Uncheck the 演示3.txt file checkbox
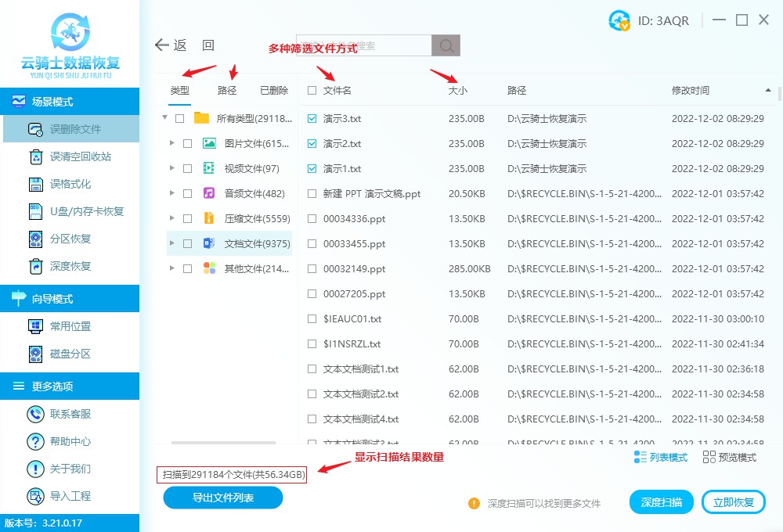The height and width of the screenshot is (532, 783). tap(312, 119)
